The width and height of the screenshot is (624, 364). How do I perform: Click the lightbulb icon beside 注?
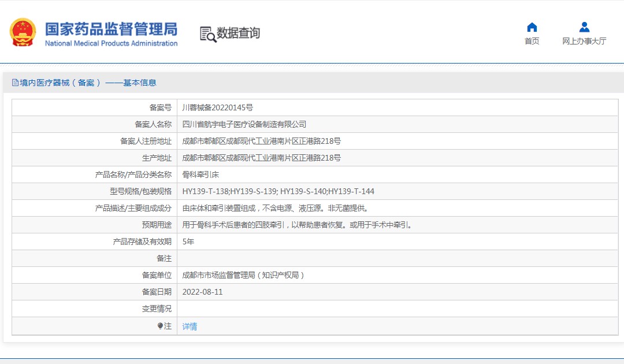tap(160, 326)
